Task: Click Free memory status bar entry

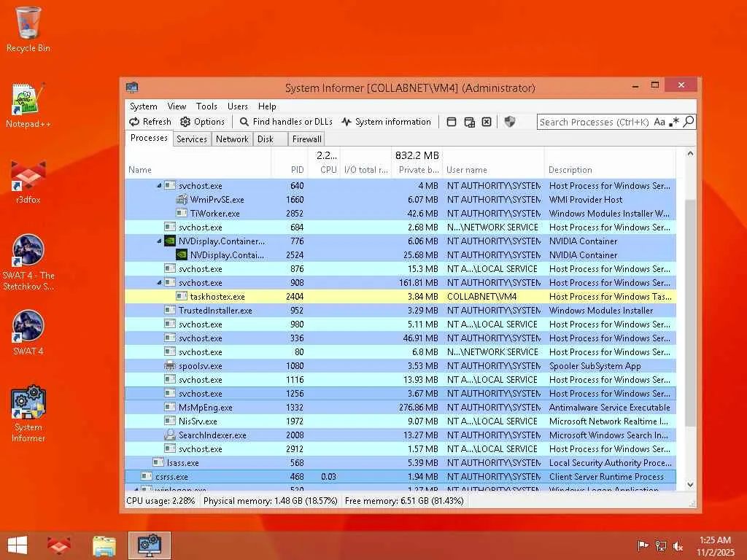Action: click(x=404, y=501)
